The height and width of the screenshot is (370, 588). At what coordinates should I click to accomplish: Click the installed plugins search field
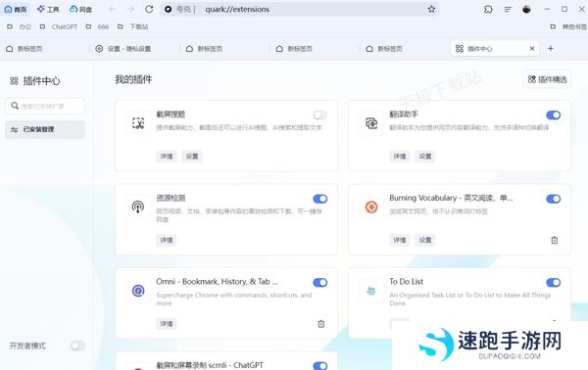(x=45, y=106)
